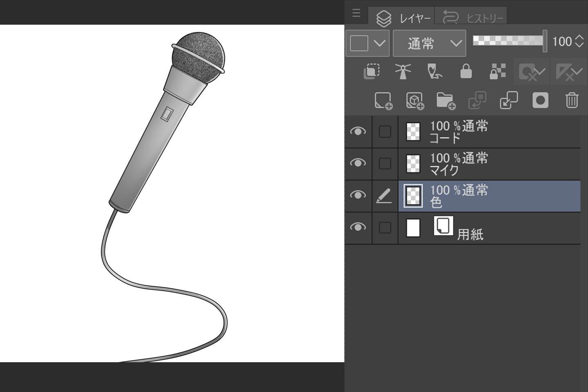Image resolution: width=588 pixels, height=392 pixels.
Task: Create a new layer folder
Action: 445,100
